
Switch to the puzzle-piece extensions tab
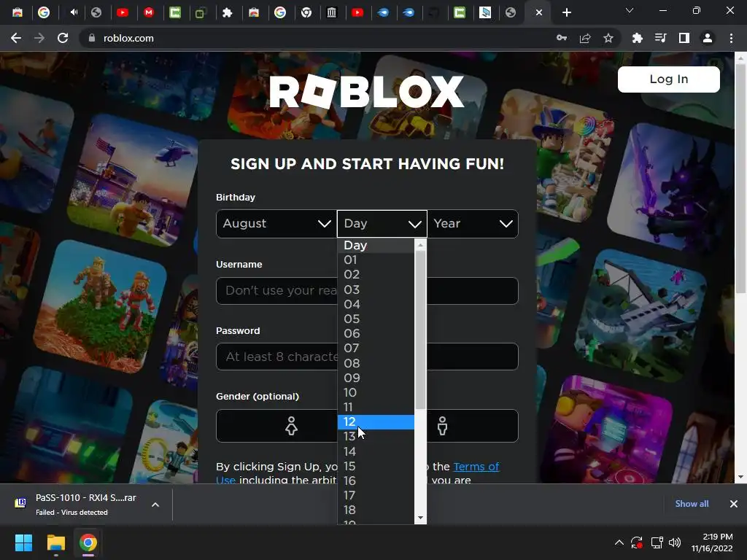pyautogui.click(x=228, y=12)
